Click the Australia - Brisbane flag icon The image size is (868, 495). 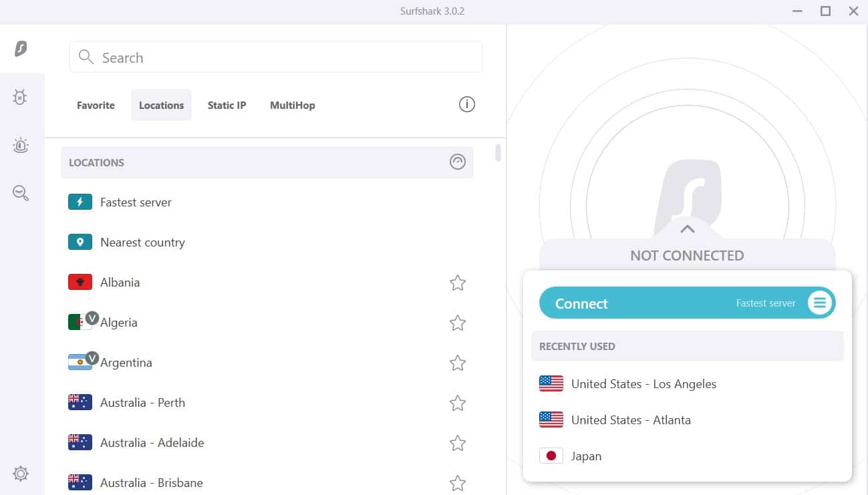[x=80, y=482]
